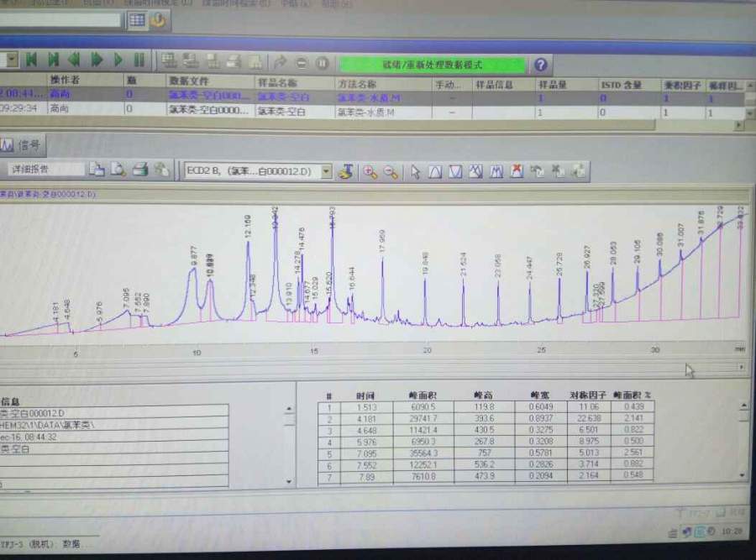
Task: Click the gray manual integration icon with an X
Action: pyautogui.click(x=558, y=170)
